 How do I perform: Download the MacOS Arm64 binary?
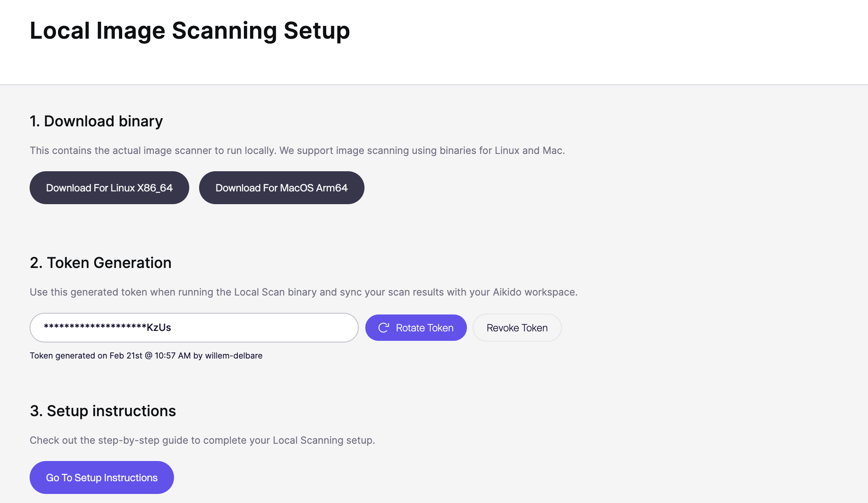tap(282, 188)
